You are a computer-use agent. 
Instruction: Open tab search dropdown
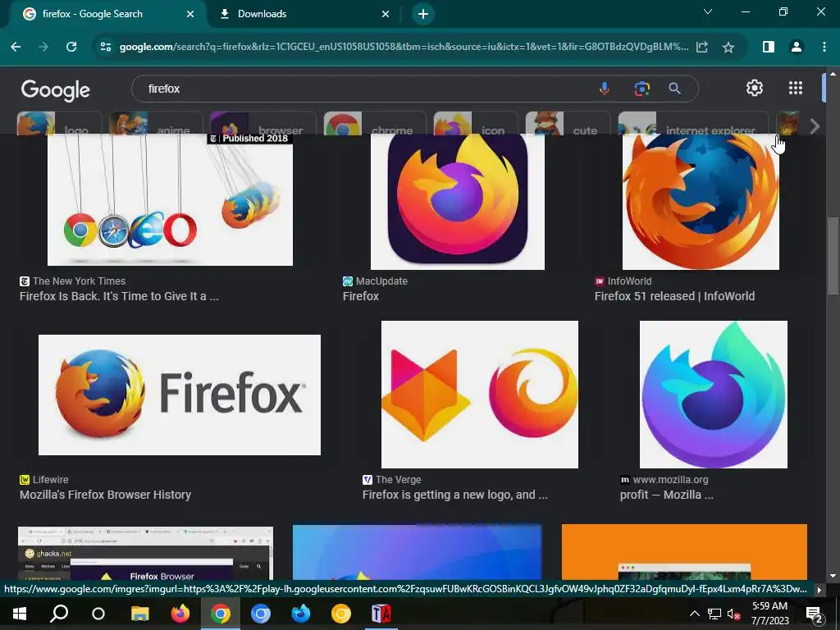[708, 11]
